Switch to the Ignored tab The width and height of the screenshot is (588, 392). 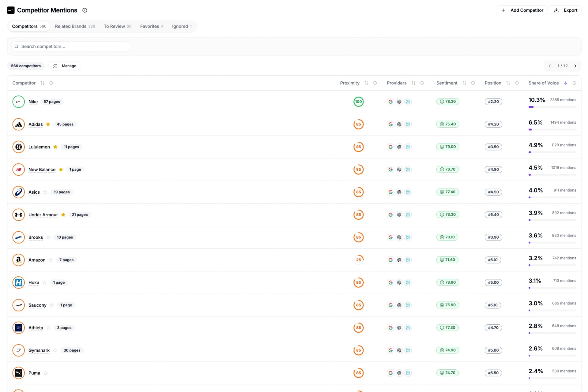182,26
